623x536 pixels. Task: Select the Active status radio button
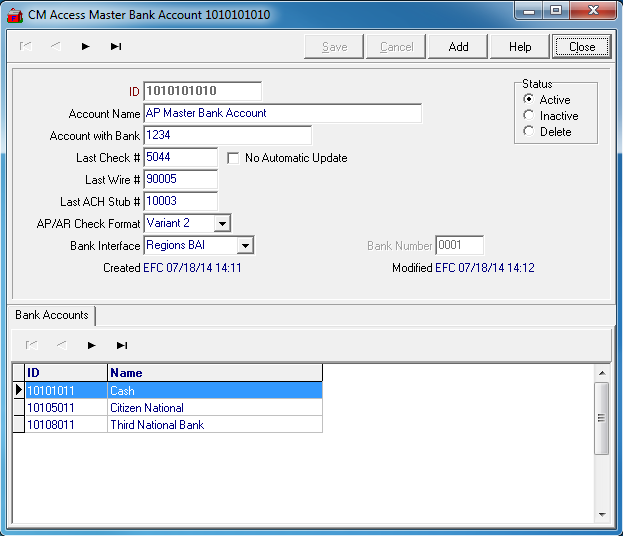coord(529,100)
